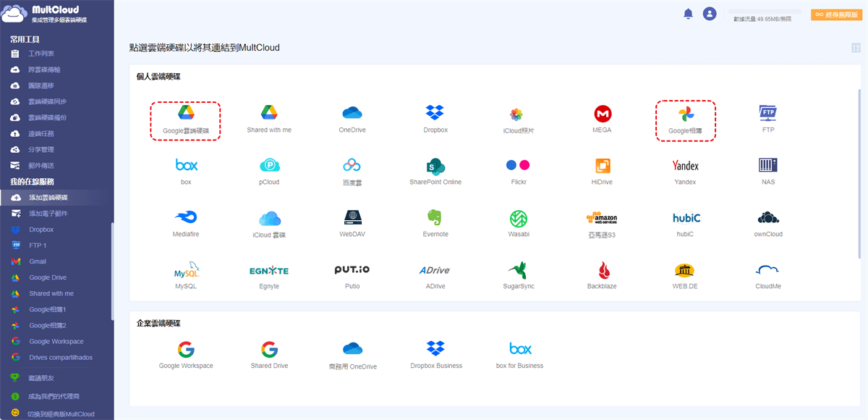
Task: Add Backblaze storage
Action: point(603,276)
